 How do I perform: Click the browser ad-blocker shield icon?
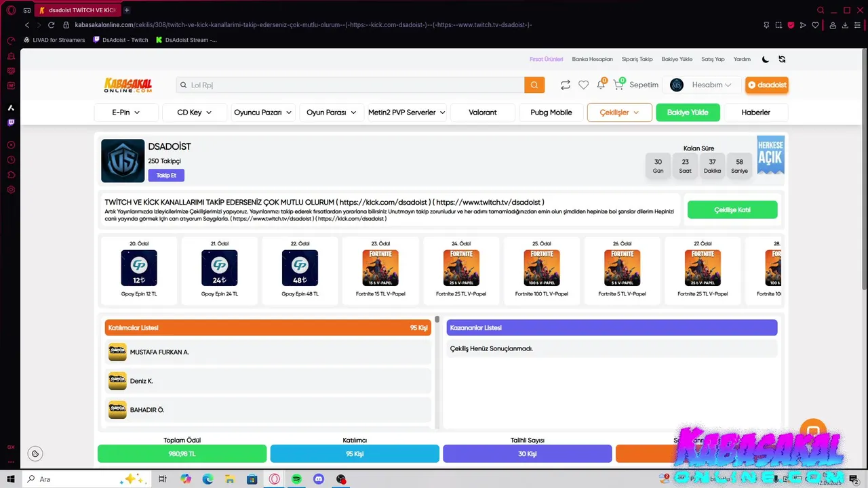[x=791, y=25]
